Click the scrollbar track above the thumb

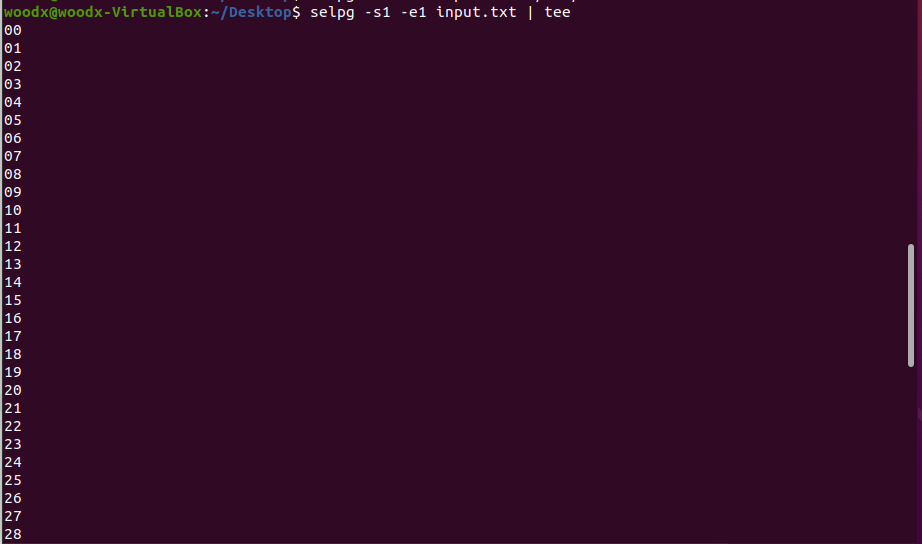click(x=911, y=122)
